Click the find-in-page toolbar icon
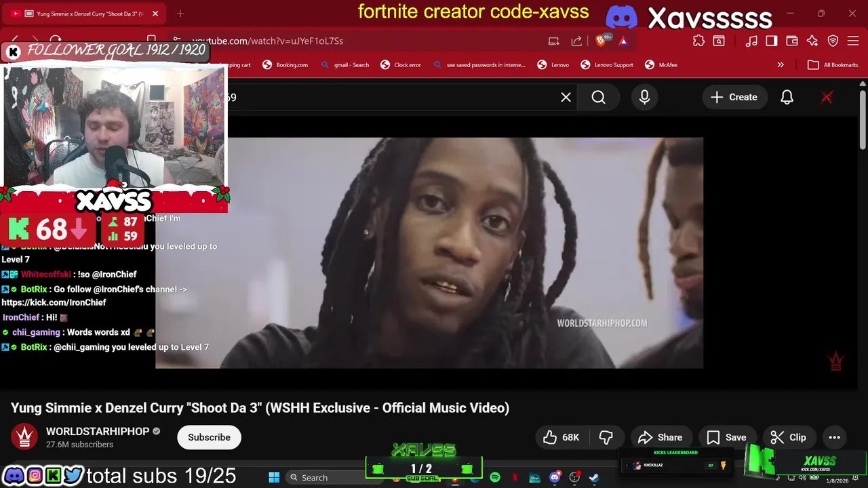 pos(719,41)
